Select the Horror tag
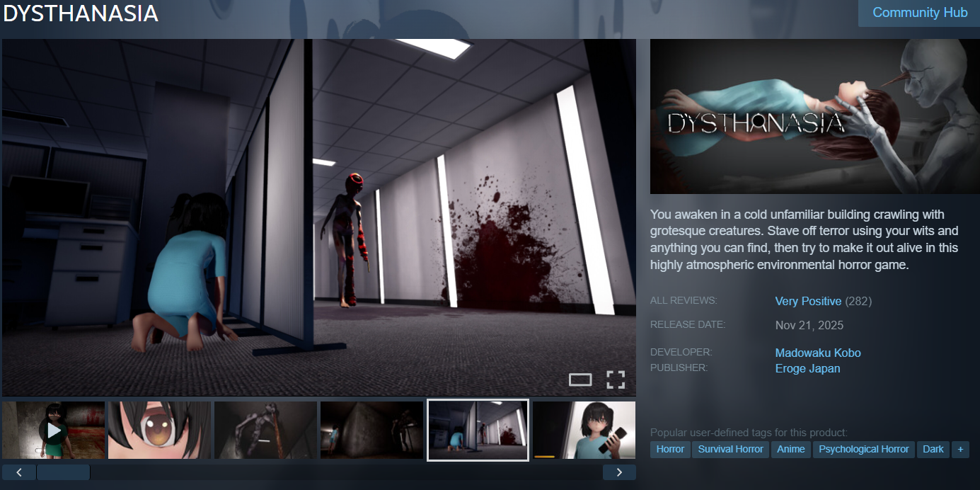The width and height of the screenshot is (980, 490). pyautogui.click(x=670, y=449)
